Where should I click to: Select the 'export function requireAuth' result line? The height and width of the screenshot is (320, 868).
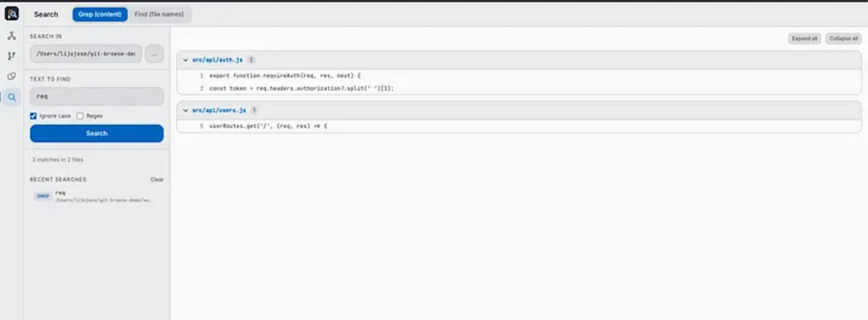pyautogui.click(x=519, y=76)
